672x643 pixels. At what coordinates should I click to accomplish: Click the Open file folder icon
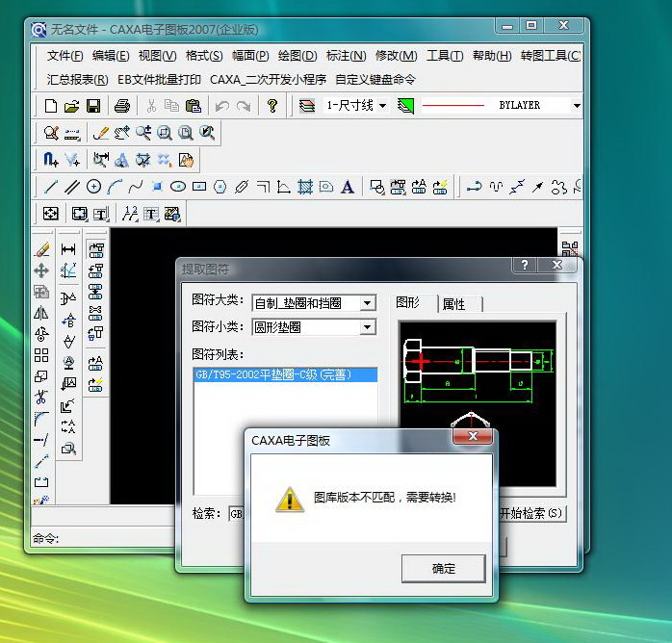click(71, 106)
